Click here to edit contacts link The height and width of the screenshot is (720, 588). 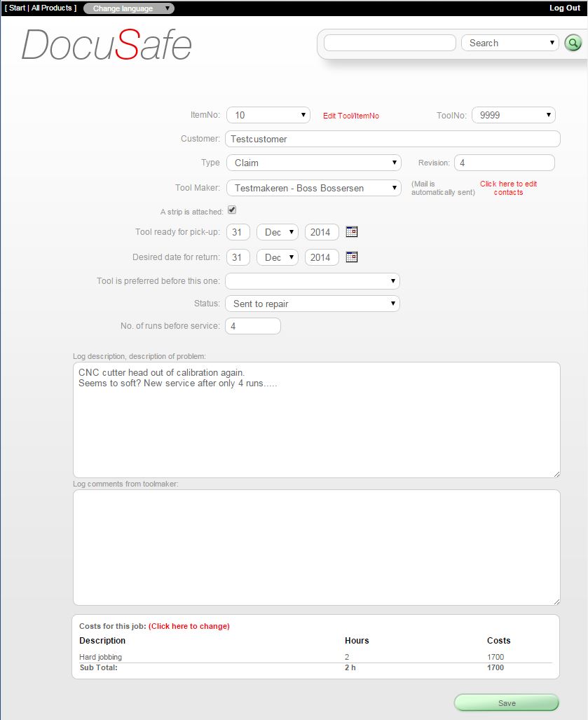(508, 188)
